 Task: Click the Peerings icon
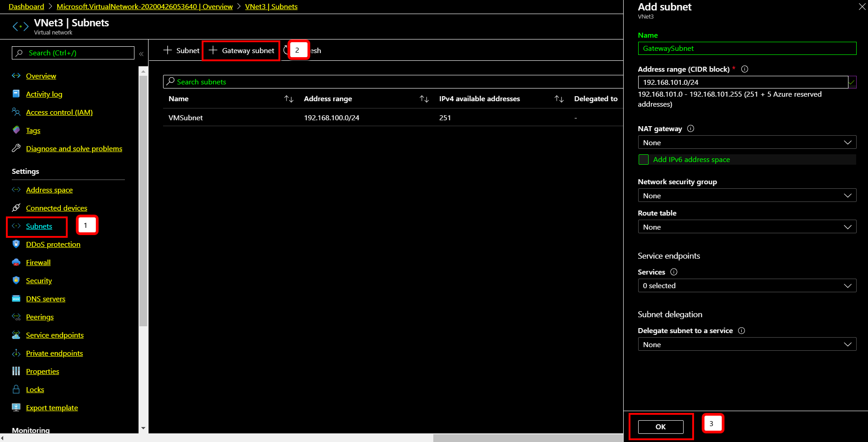click(16, 317)
